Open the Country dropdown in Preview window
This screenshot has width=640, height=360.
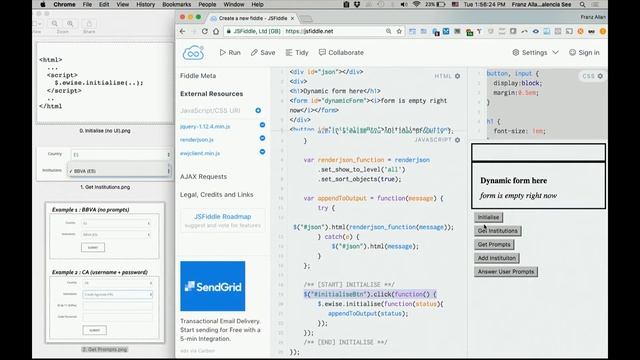121,154
